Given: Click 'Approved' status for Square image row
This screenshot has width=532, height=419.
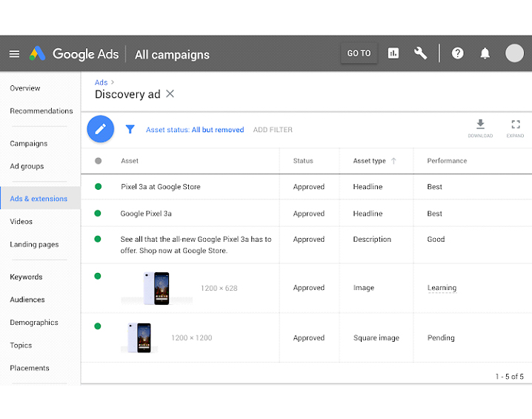Looking at the screenshot, I should [x=309, y=338].
